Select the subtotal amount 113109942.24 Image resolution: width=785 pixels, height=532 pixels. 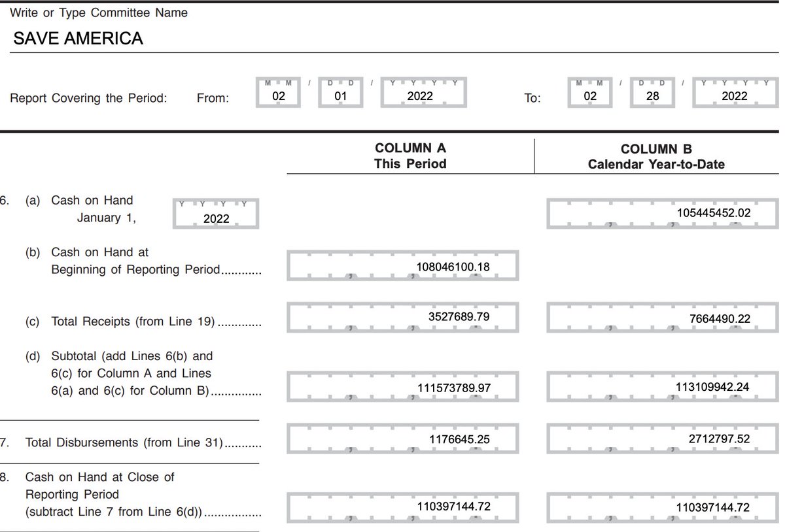[x=661, y=386]
